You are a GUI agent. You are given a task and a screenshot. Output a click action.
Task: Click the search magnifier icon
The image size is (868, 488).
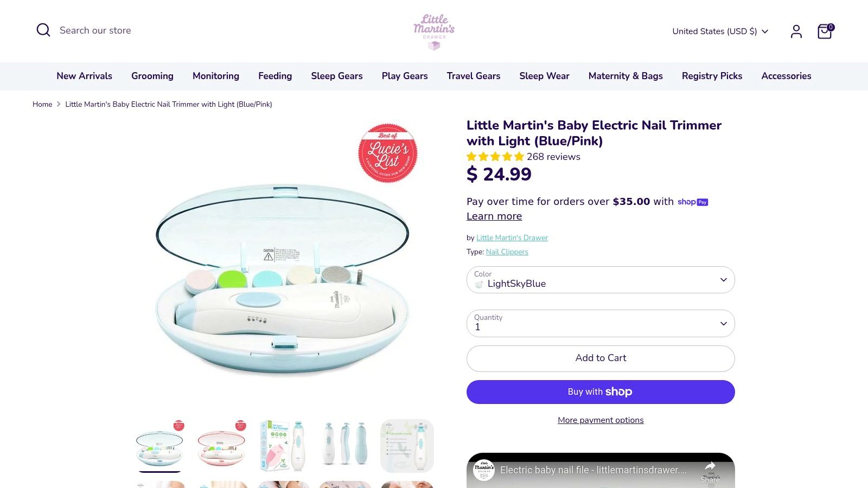click(x=43, y=30)
